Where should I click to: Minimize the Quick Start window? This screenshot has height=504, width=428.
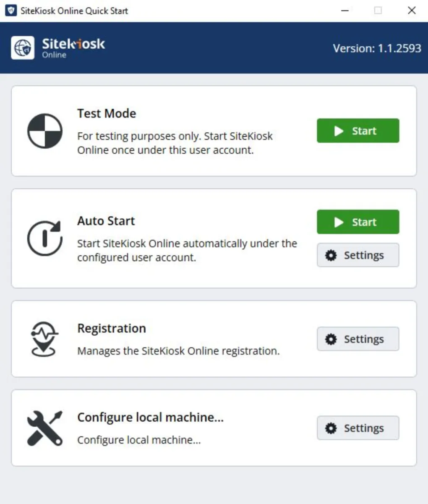[345, 10]
